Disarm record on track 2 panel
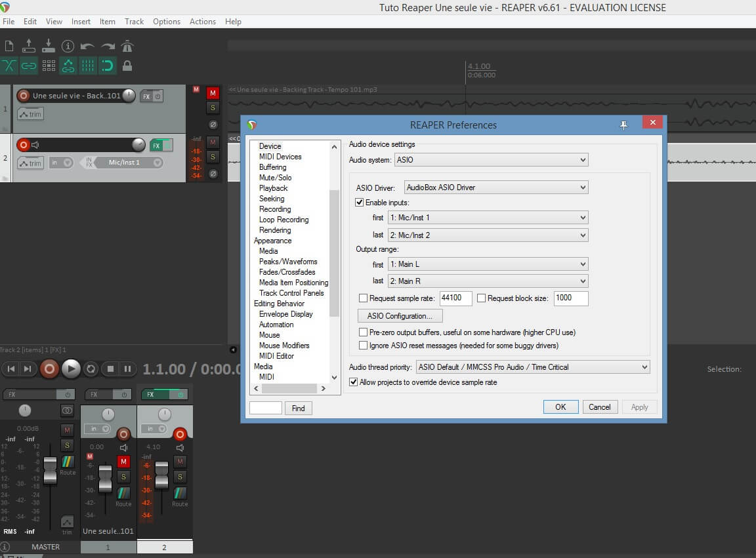Image resolution: width=756 pixels, height=558 pixels. (x=23, y=144)
